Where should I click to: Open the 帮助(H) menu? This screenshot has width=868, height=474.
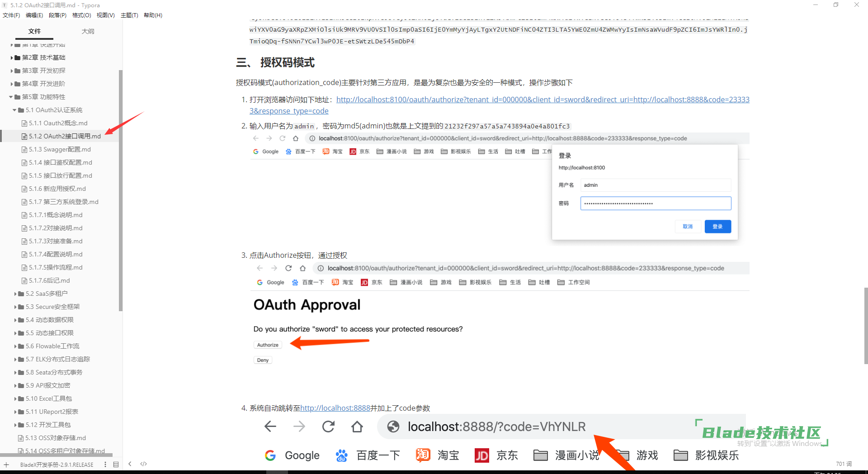pyautogui.click(x=153, y=15)
